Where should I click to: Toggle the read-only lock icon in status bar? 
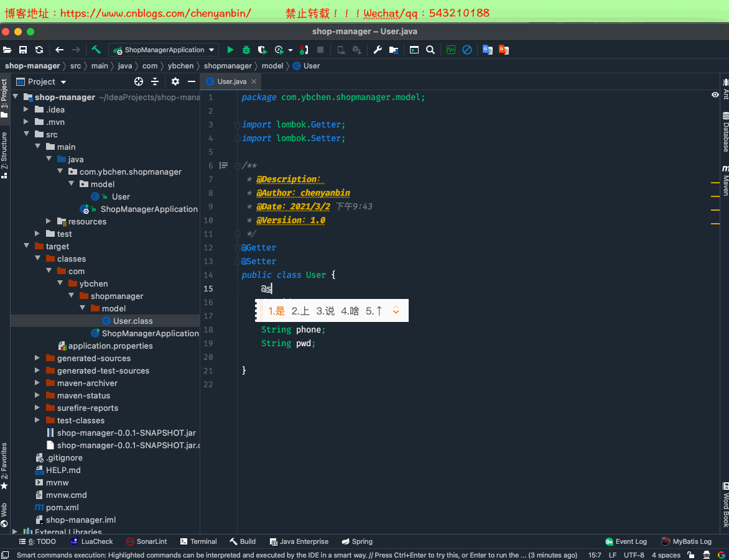[691, 555]
